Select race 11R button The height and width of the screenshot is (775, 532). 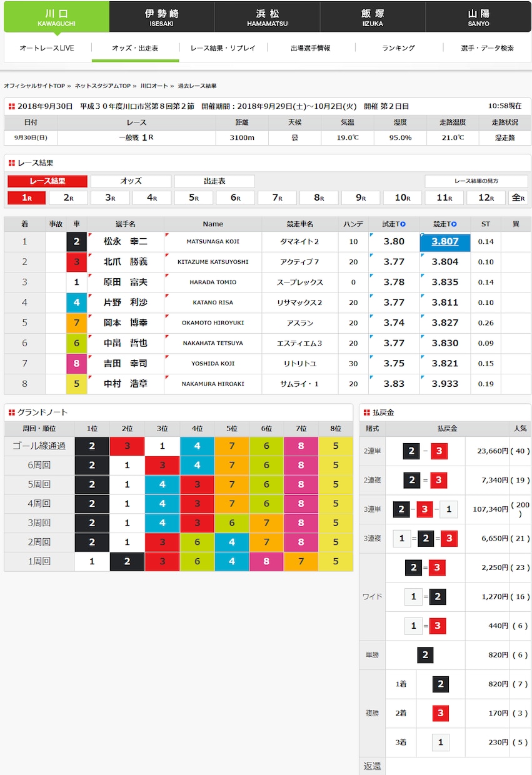444,198
